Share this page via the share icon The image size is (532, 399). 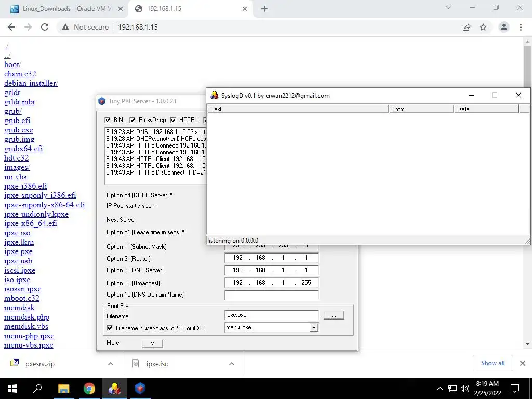point(467,27)
